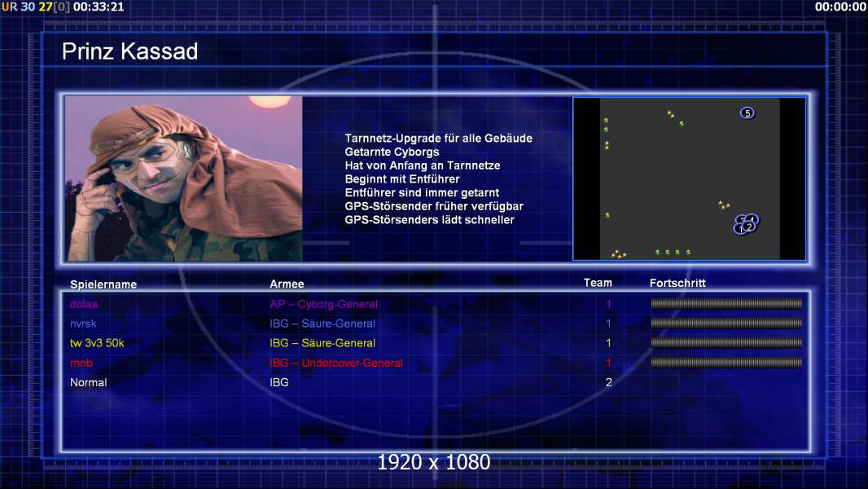The width and height of the screenshot is (868, 489).
Task: Click the $ supply marker beside the top star pair
Action: pyautogui.click(x=682, y=124)
